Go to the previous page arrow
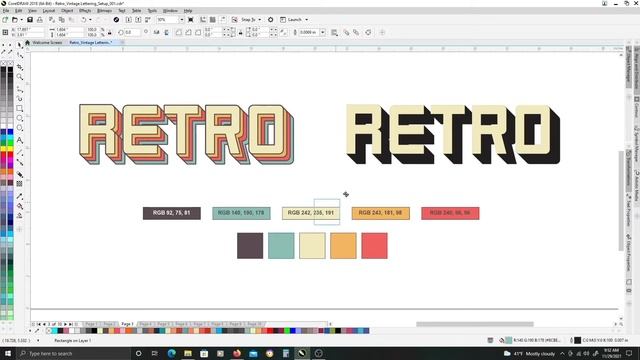 (x=44, y=324)
